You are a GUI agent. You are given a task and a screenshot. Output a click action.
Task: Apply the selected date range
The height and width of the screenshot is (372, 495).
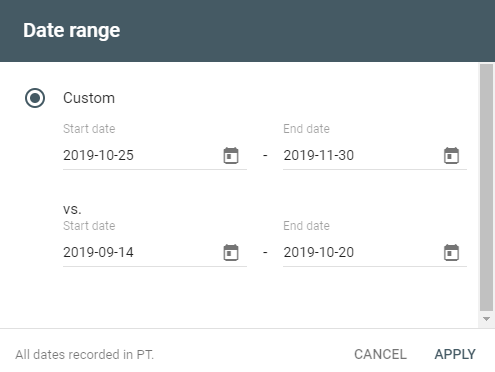(455, 354)
